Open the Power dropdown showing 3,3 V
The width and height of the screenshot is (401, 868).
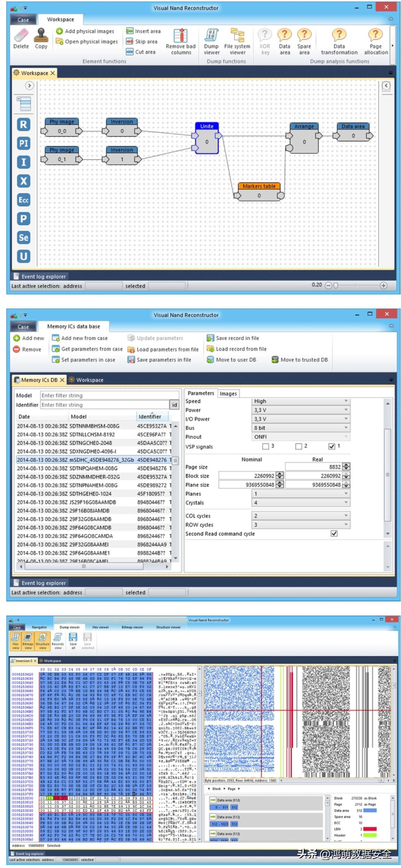301,410
